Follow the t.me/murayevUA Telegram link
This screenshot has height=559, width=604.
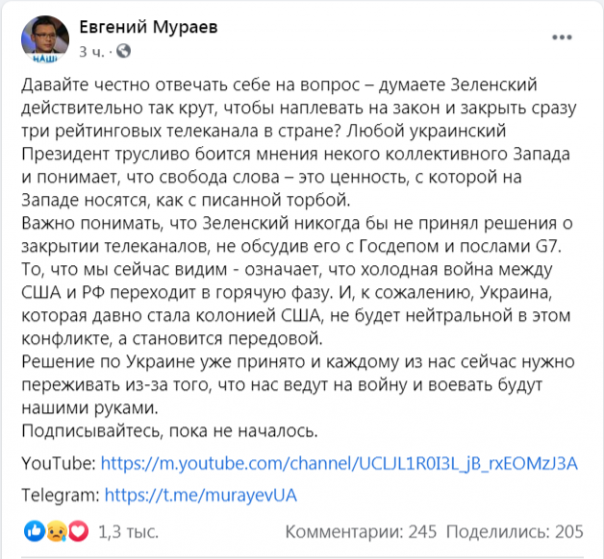tap(201, 494)
